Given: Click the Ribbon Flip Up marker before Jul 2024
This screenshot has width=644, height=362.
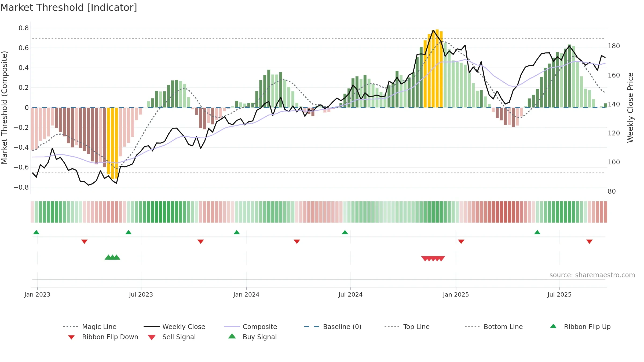Looking at the screenshot, I should [345, 232].
